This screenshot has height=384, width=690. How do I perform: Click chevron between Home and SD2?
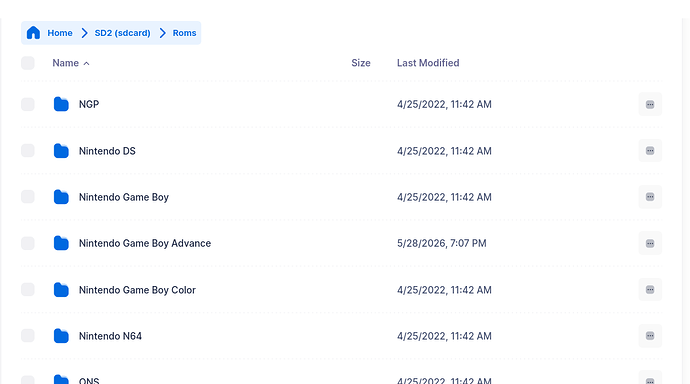[x=84, y=33]
